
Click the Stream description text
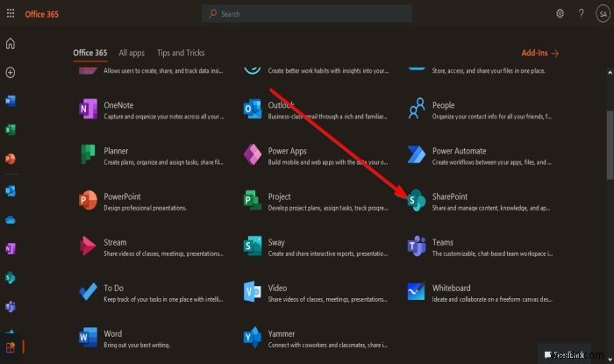point(164,253)
